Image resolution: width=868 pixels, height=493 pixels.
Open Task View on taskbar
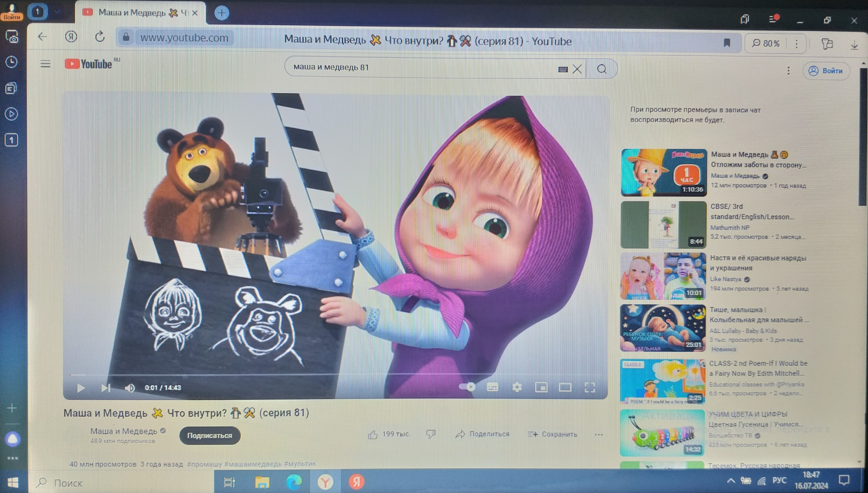(x=230, y=482)
